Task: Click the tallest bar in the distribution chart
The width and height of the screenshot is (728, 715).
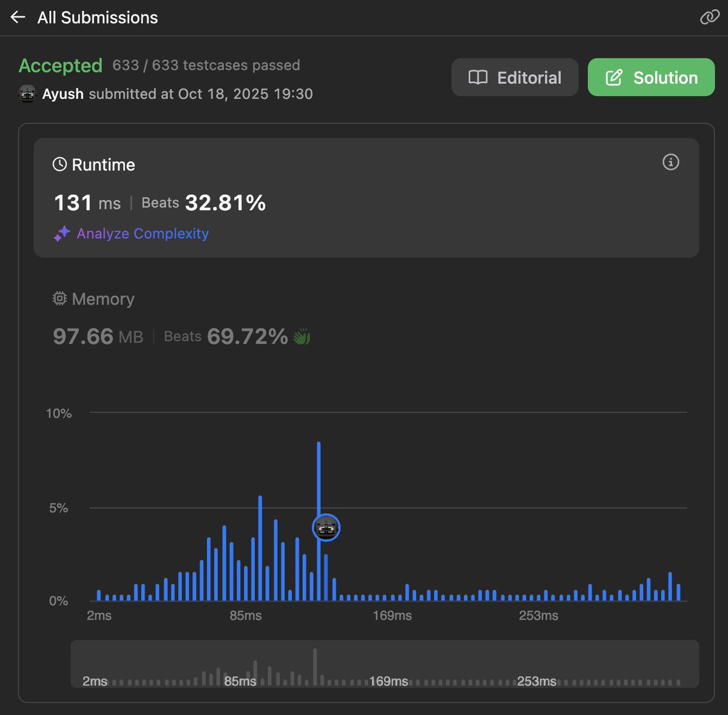Action: 319,522
